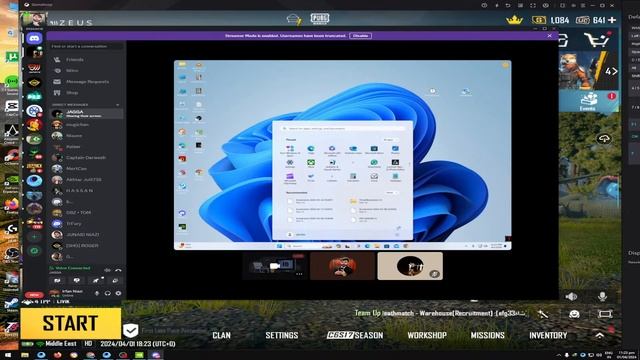Open C6S17 SEASON in PUBG lobby
The height and width of the screenshot is (360, 640).
click(x=355, y=336)
